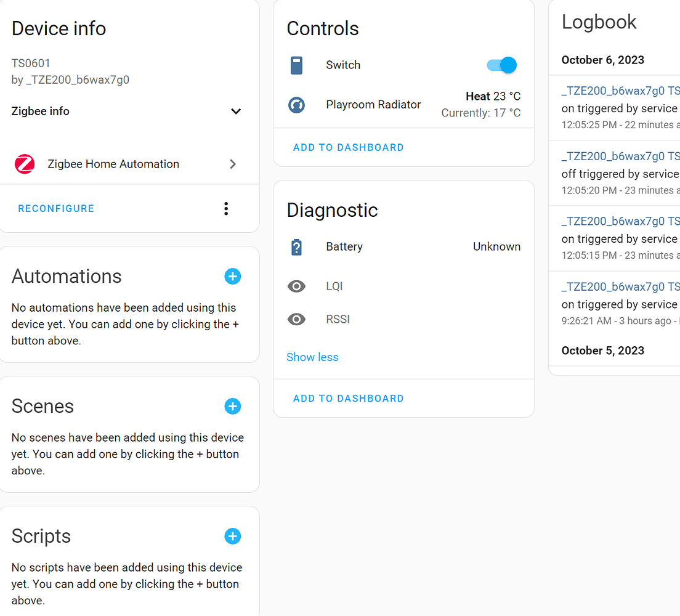Screen dimensions: 680x616
Task: Click the Battery unknown icon
Action: pyautogui.click(x=296, y=247)
